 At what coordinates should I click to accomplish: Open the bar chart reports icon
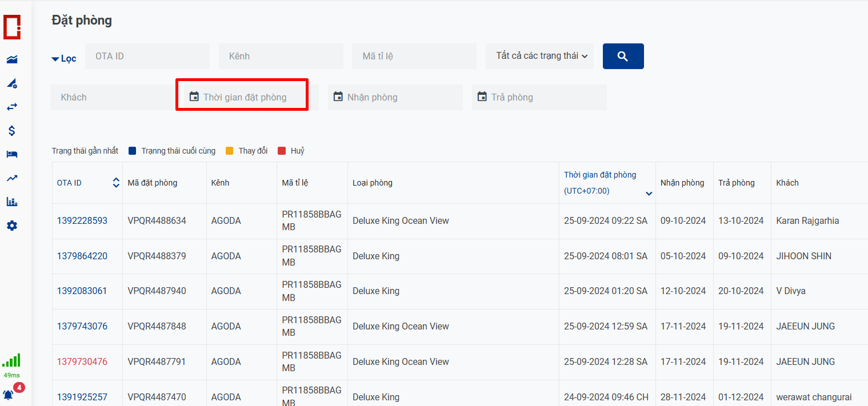12,202
